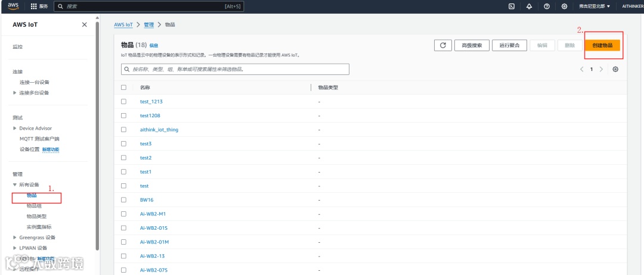Open the Ai-WB2-01M thing link

[x=154, y=242]
